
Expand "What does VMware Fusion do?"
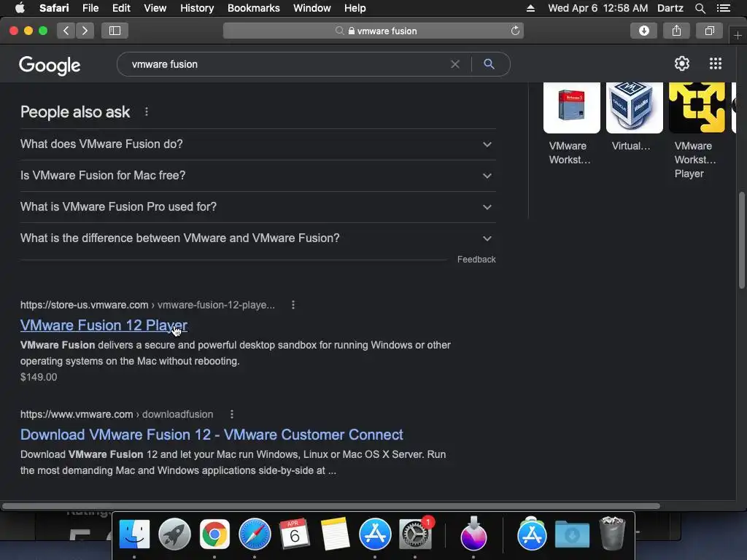258,144
